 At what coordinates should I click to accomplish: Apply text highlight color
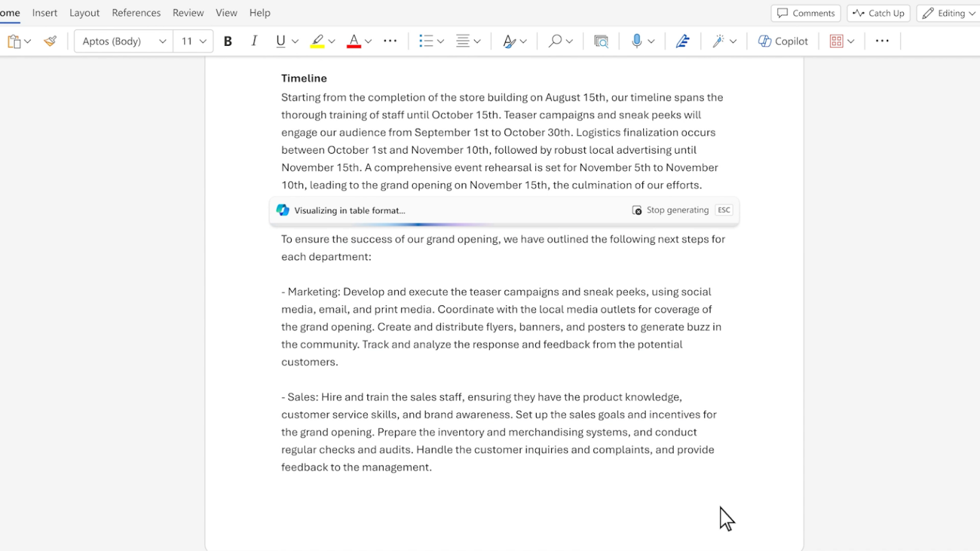317,41
